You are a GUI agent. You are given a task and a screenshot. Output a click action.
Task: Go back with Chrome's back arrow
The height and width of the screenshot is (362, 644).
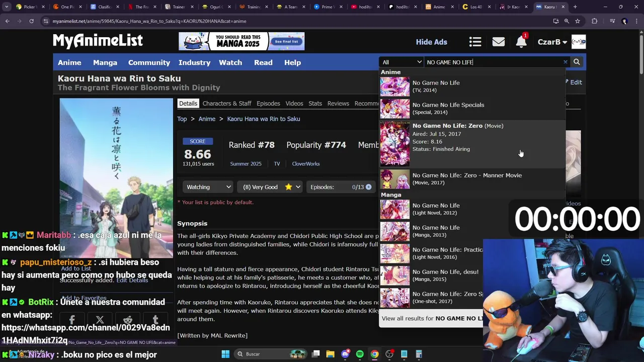(7, 21)
